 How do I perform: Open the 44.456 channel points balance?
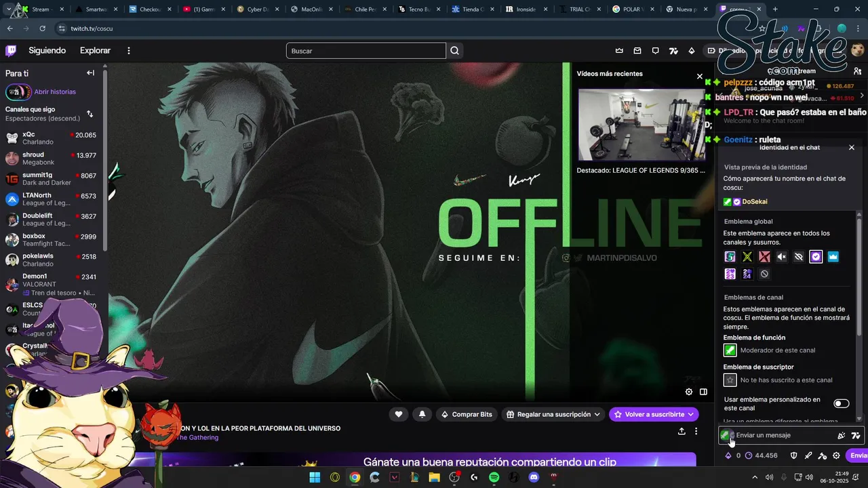pyautogui.click(x=762, y=455)
